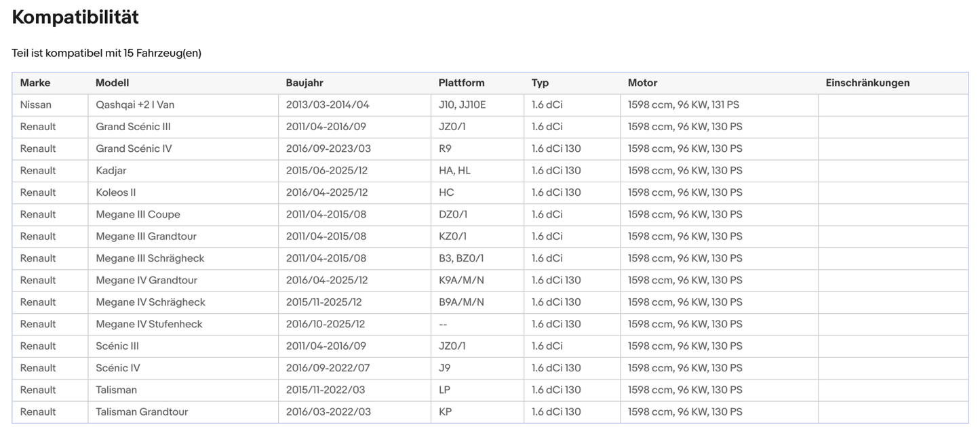Screen dimensions: 980x427
Task: Click the Marke column header
Action: [35, 83]
